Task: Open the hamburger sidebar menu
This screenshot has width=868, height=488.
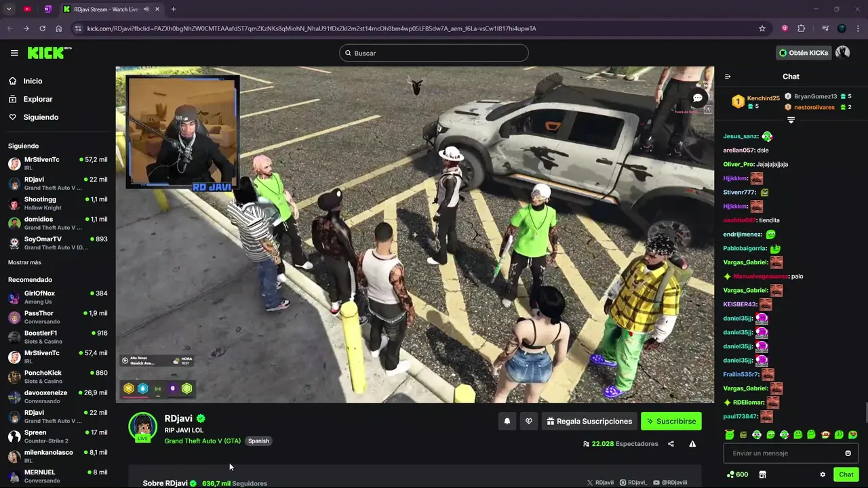Action: pos(14,53)
